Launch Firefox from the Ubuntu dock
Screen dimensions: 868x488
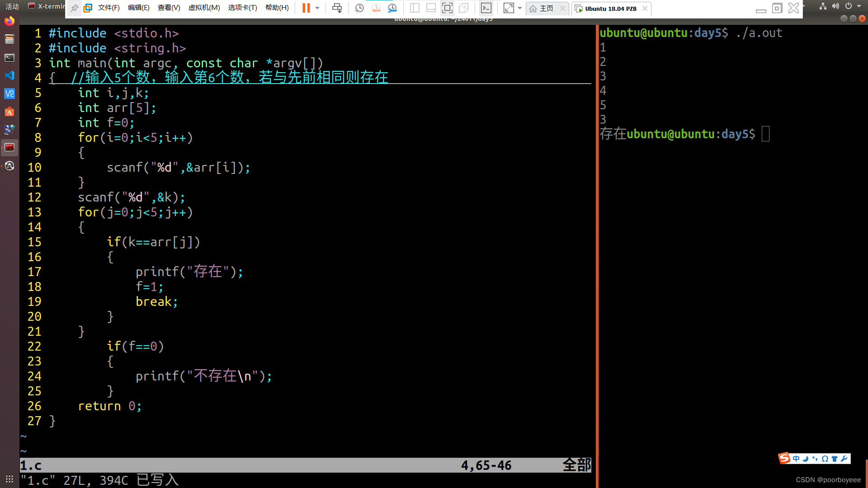pyautogui.click(x=9, y=21)
